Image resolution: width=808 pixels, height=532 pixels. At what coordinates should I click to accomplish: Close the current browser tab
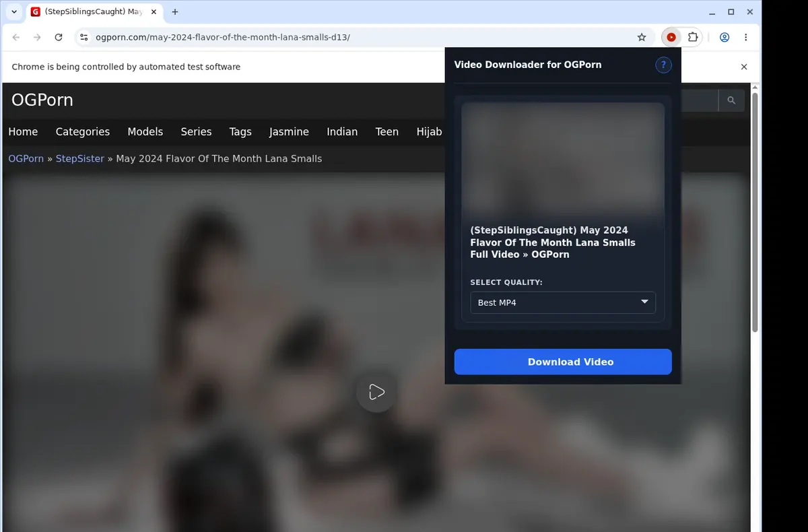[154, 12]
